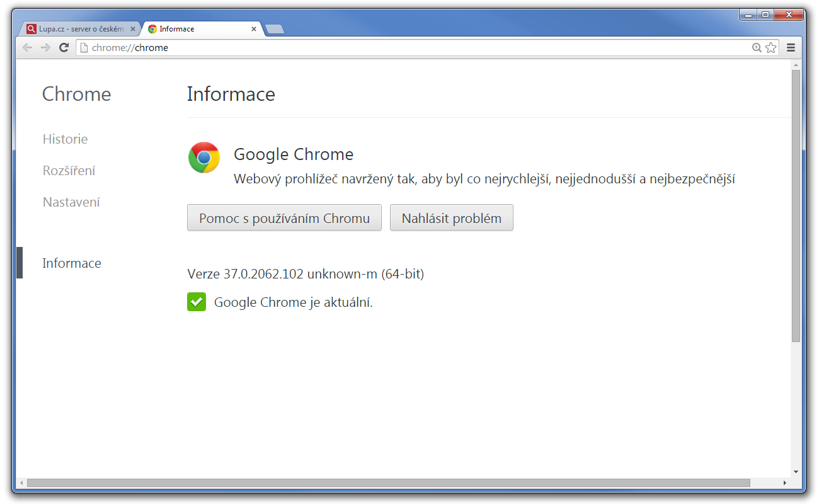
Task: Bookmark this page with star icon
Action: pyautogui.click(x=771, y=48)
